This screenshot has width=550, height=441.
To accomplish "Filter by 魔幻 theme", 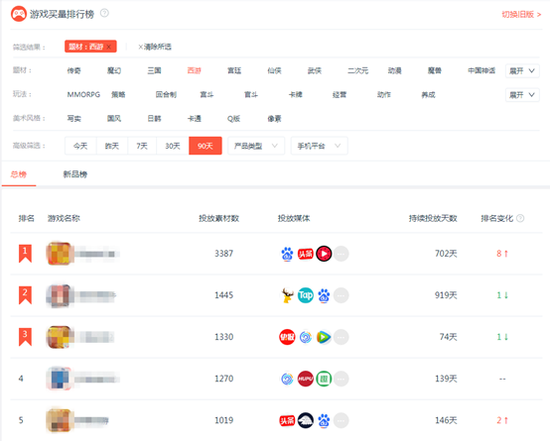I will [x=114, y=71].
